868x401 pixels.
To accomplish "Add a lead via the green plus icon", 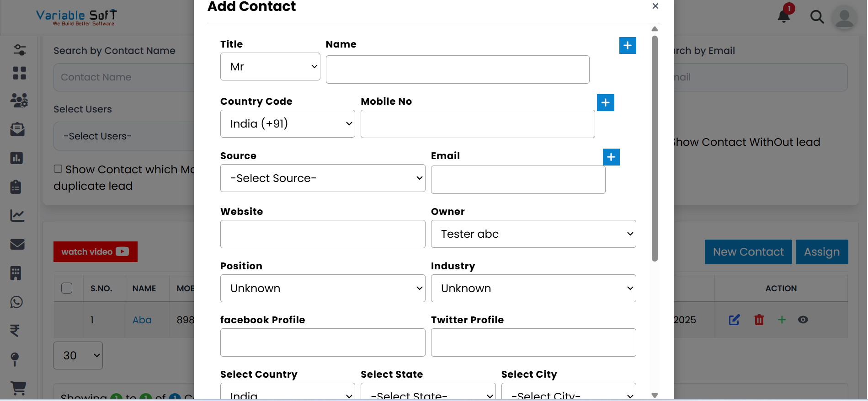I will pyautogui.click(x=782, y=320).
